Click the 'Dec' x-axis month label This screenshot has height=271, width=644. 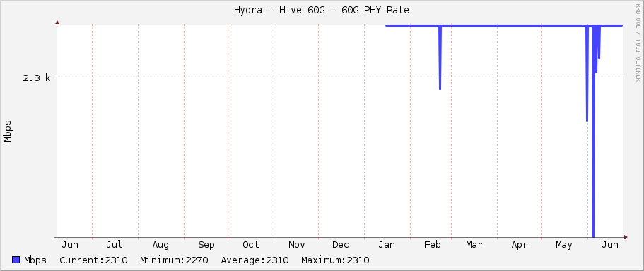(x=341, y=245)
